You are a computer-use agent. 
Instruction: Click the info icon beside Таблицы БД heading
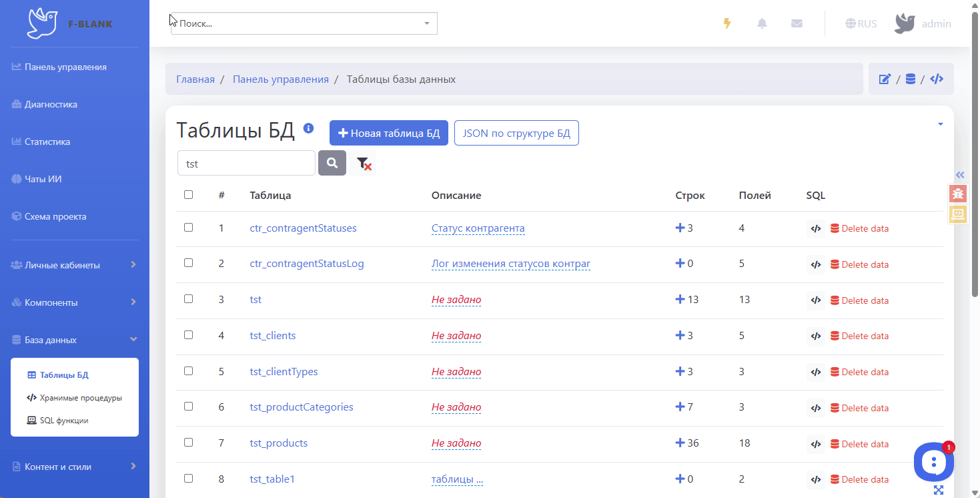pyautogui.click(x=308, y=128)
